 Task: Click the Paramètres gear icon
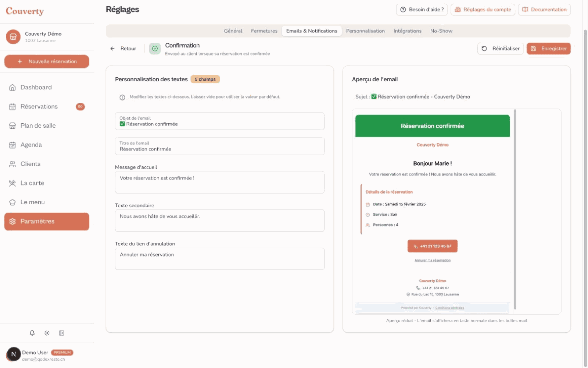coord(12,222)
